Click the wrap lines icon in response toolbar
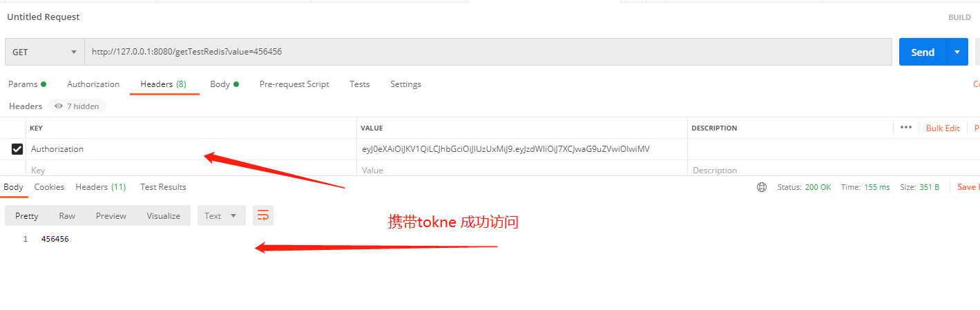This screenshot has width=980, height=310. click(263, 215)
